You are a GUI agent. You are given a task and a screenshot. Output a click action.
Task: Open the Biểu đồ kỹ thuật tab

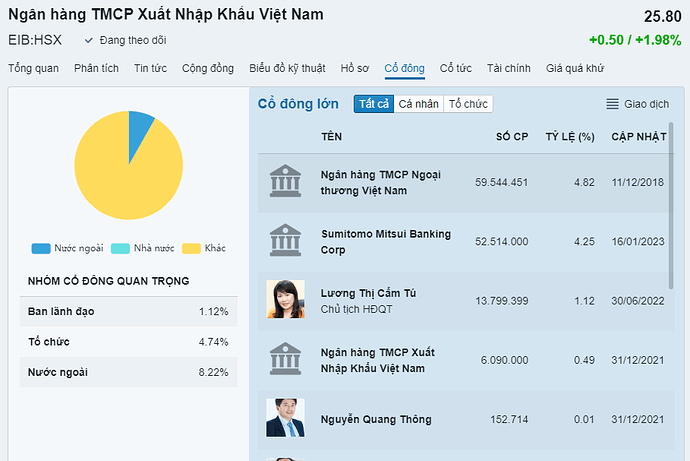pos(287,68)
